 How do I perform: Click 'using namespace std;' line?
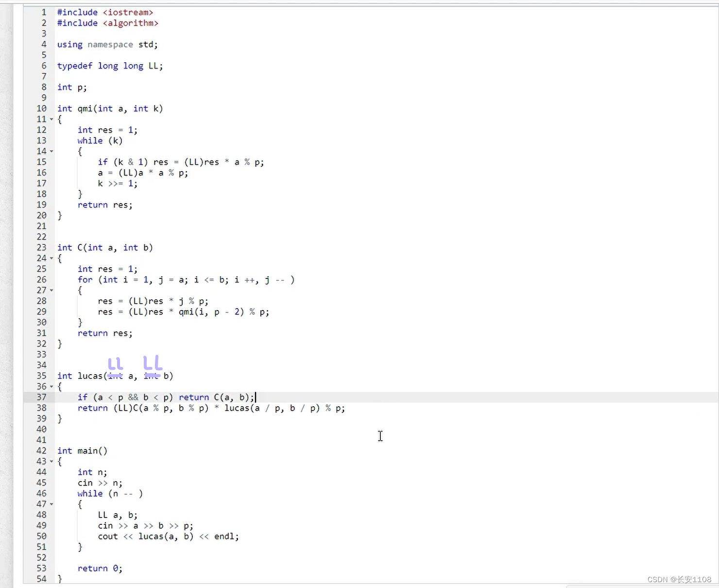[x=107, y=44]
